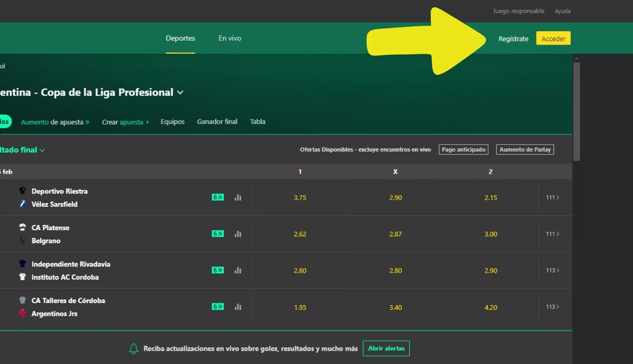
Task: Click the alerts bell icon
Action: tap(134, 349)
